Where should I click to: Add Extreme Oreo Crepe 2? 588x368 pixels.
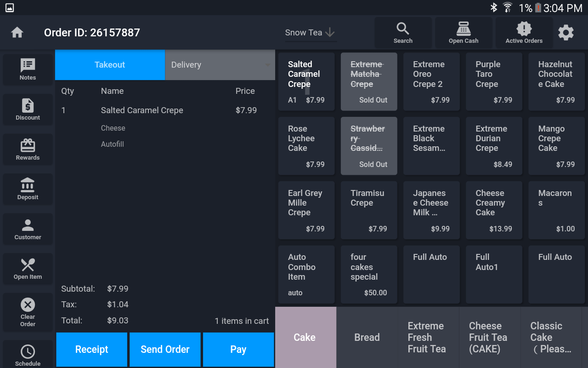click(x=431, y=82)
